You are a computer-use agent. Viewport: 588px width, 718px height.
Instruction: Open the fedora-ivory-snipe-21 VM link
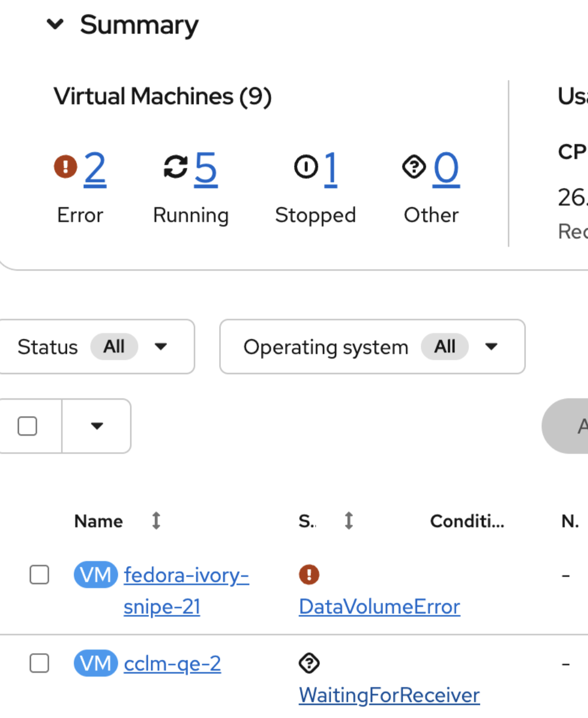point(186,576)
